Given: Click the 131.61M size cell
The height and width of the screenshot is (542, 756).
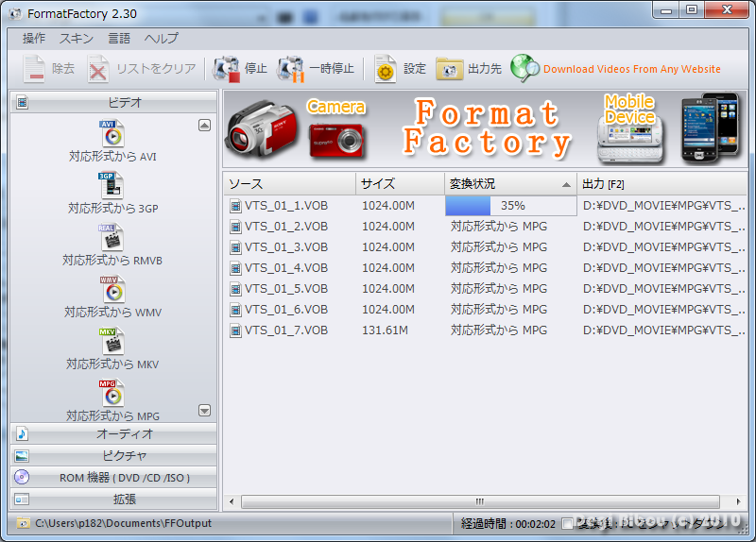Looking at the screenshot, I should pos(385,330).
